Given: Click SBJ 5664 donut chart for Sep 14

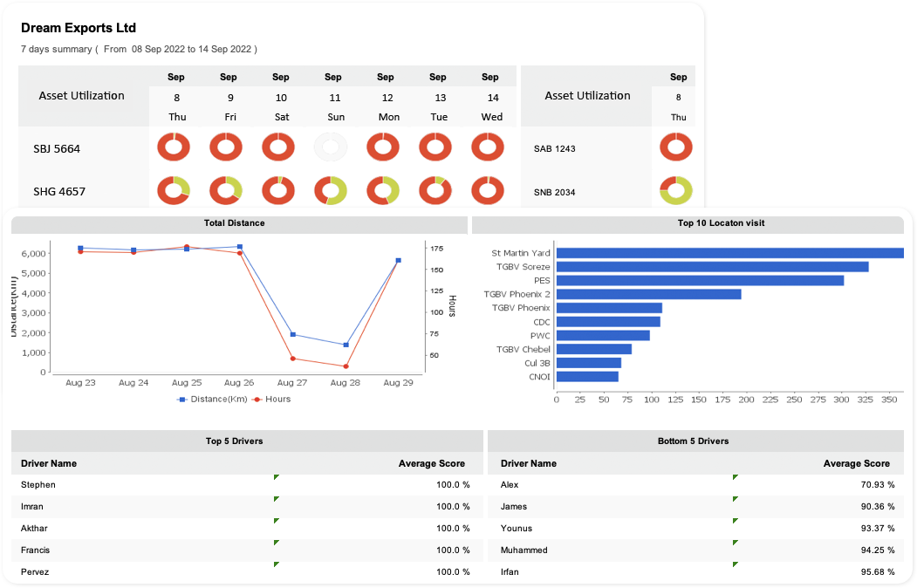Looking at the screenshot, I should (x=488, y=147).
